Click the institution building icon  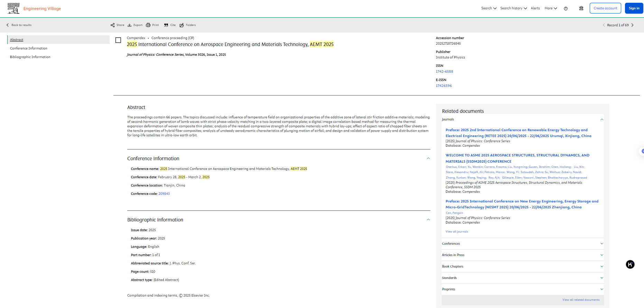tap(581, 8)
